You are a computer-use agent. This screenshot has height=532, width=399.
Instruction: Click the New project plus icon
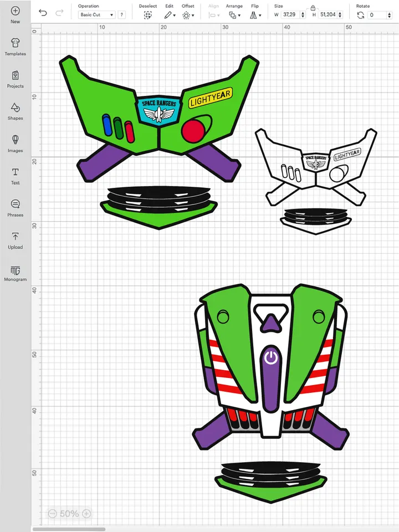[16, 11]
